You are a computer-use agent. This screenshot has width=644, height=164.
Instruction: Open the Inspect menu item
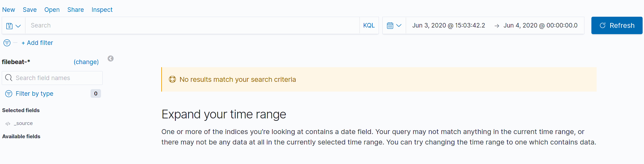[102, 10]
